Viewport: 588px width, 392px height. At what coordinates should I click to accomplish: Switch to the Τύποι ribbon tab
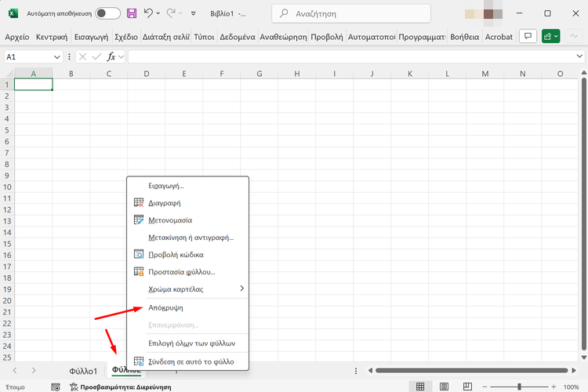point(204,37)
